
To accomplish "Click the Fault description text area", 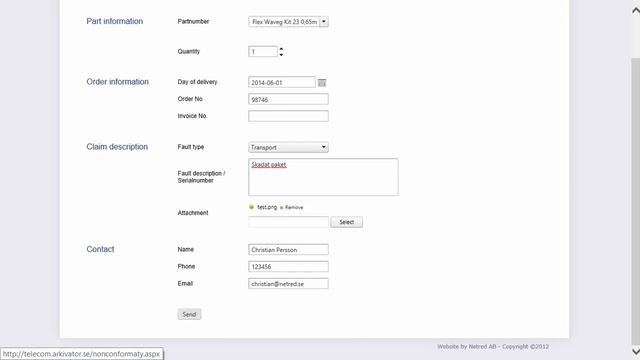I will 323,177.
